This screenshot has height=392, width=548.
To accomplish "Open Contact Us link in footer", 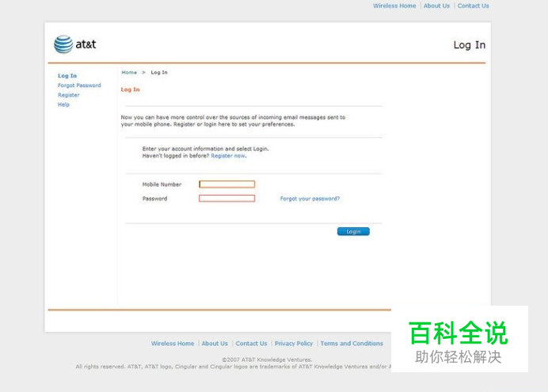I will (x=251, y=344).
